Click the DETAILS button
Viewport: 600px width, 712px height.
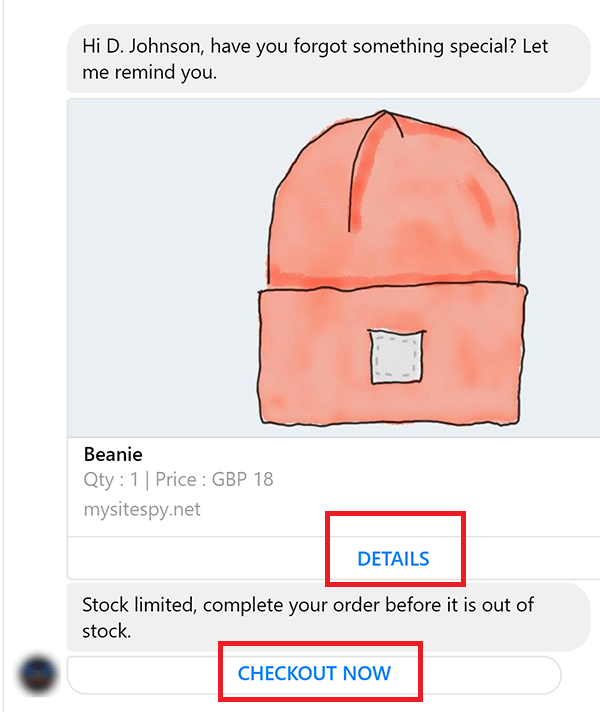tap(393, 559)
